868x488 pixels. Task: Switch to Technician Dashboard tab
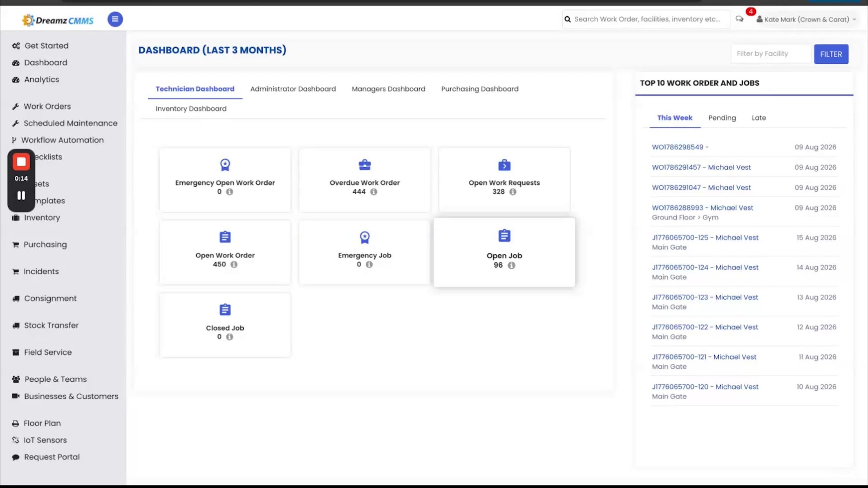pos(195,89)
